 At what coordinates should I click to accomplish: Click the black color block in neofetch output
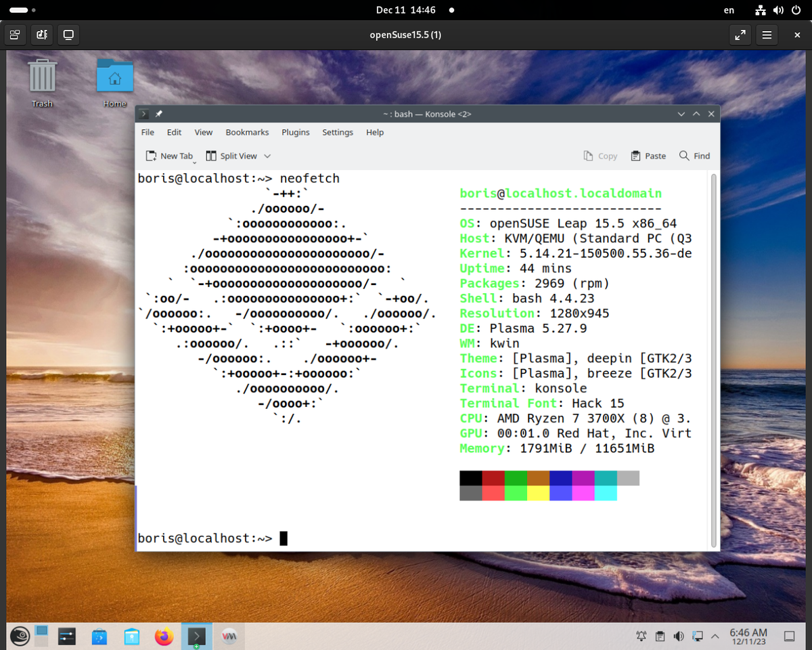pyautogui.click(x=471, y=478)
